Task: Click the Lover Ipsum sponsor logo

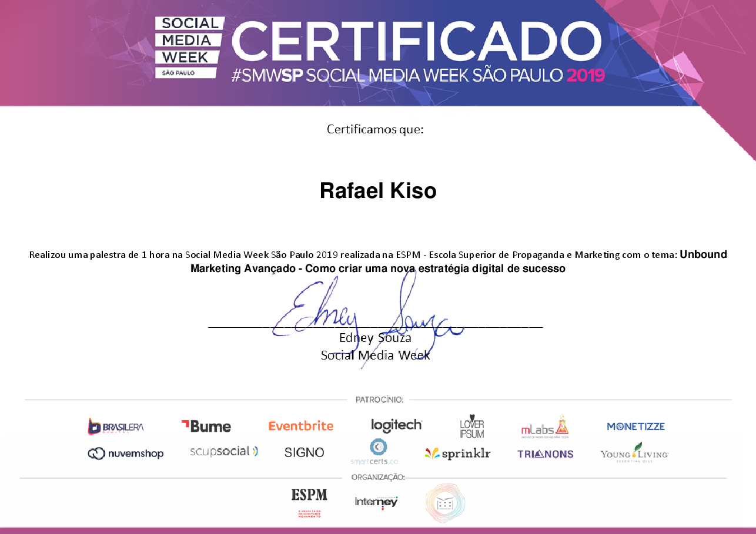Action: pos(472,426)
